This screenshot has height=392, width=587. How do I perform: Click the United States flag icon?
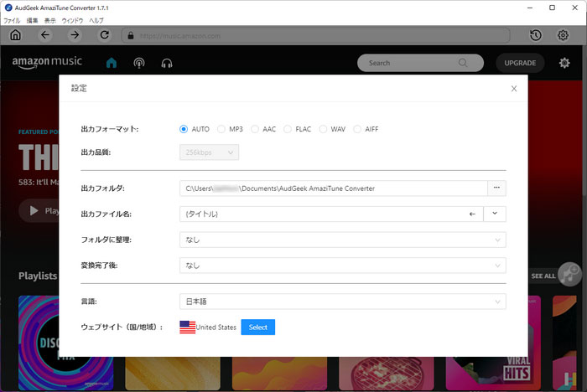187,327
